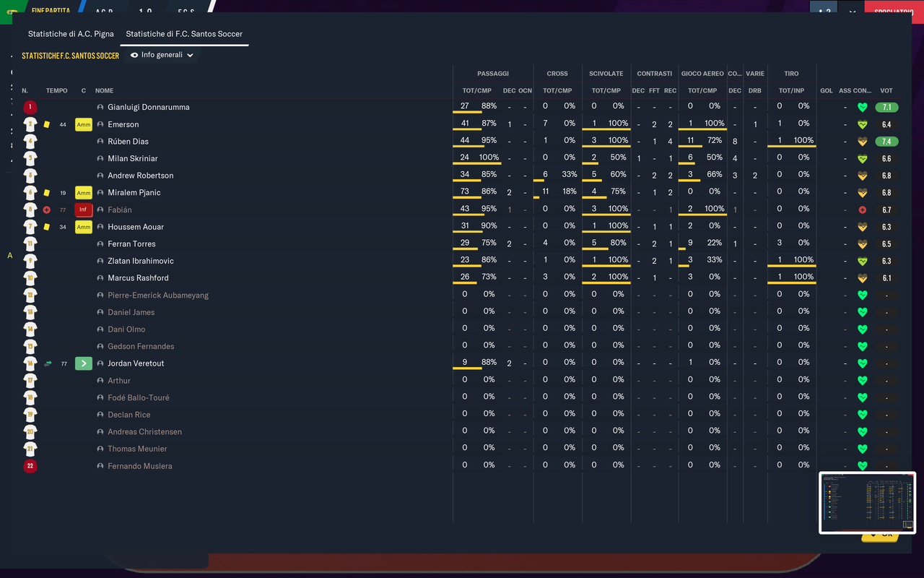Image resolution: width=924 pixels, height=578 pixels.
Task: Sort by TOT/CMP under the PASSAGGI header
Action: [476, 91]
